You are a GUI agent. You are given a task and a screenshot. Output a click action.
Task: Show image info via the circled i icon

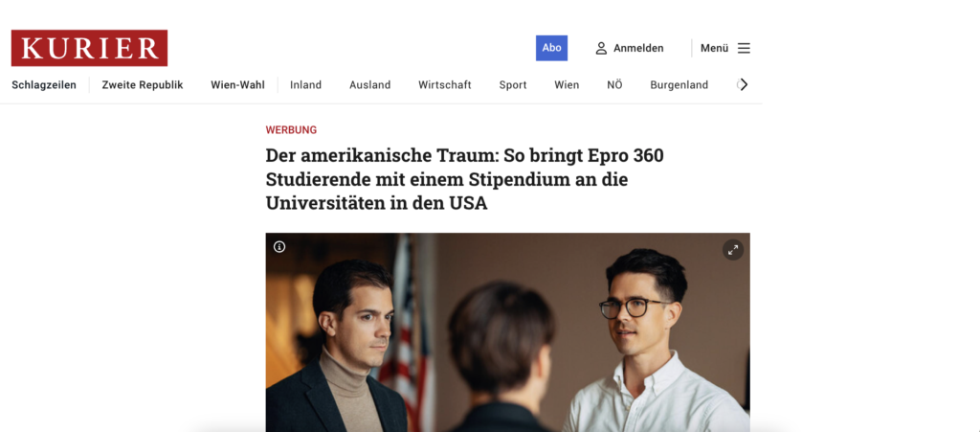tap(279, 247)
